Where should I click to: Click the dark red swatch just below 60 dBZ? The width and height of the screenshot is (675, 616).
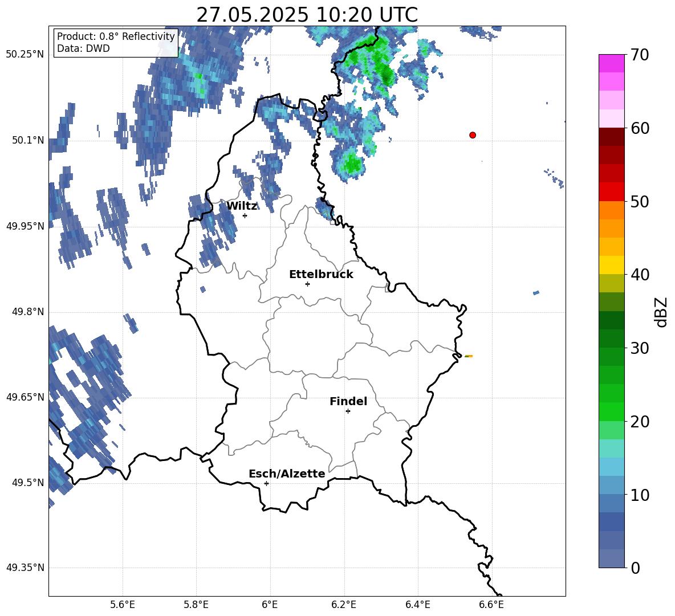(612, 136)
